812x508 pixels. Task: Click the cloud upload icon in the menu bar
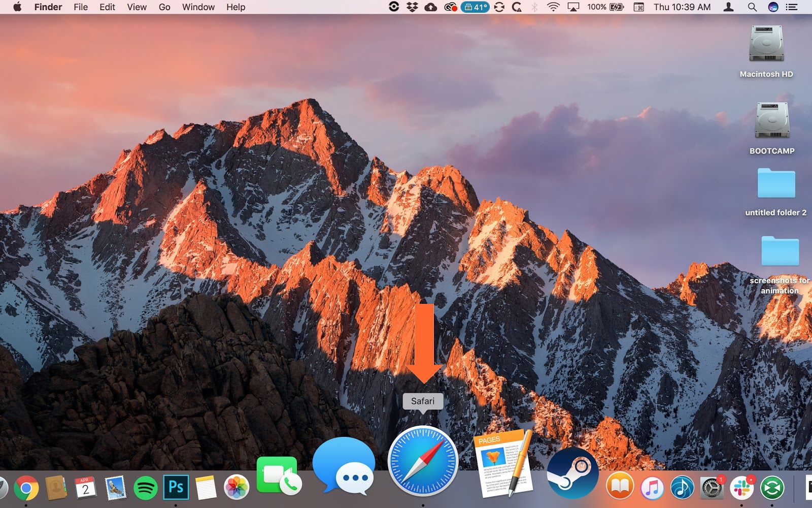(431, 7)
